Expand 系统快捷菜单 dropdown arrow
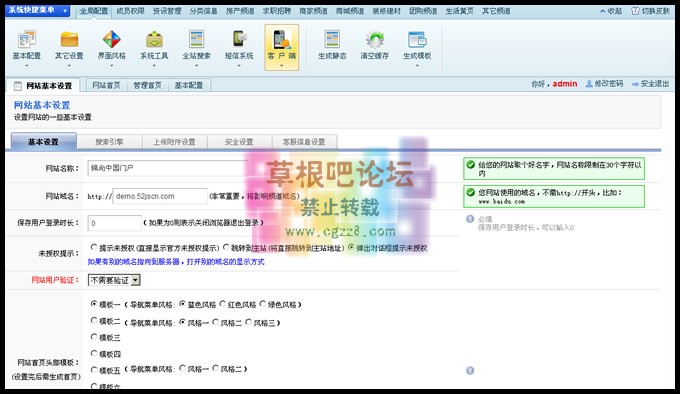The image size is (680, 394). coord(65,10)
